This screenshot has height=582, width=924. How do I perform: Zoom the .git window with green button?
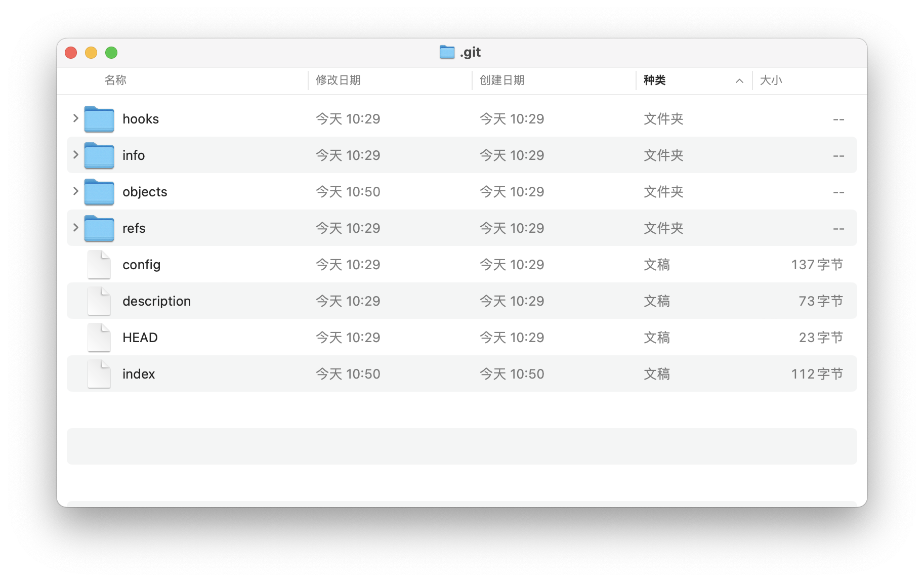pos(111,53)
